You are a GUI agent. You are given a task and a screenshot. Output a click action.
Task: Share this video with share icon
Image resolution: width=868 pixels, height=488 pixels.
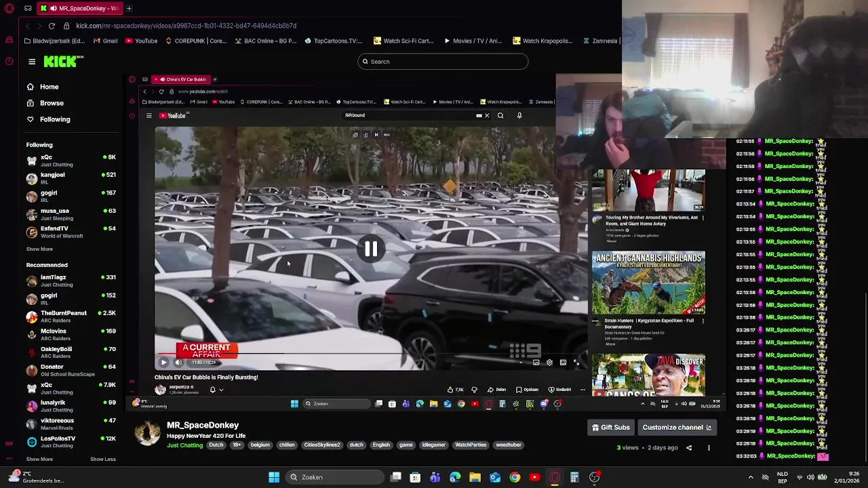click(x=689, y=448)
